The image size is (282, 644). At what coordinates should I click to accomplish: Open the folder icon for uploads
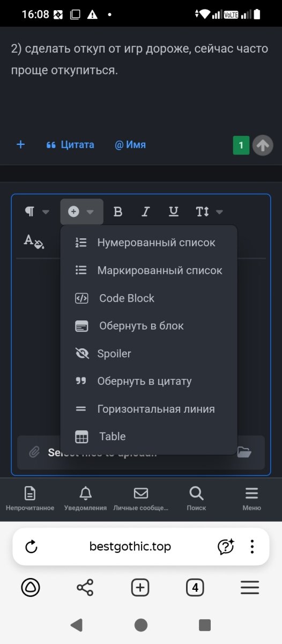pyautogui.click(x=244, y=452)
